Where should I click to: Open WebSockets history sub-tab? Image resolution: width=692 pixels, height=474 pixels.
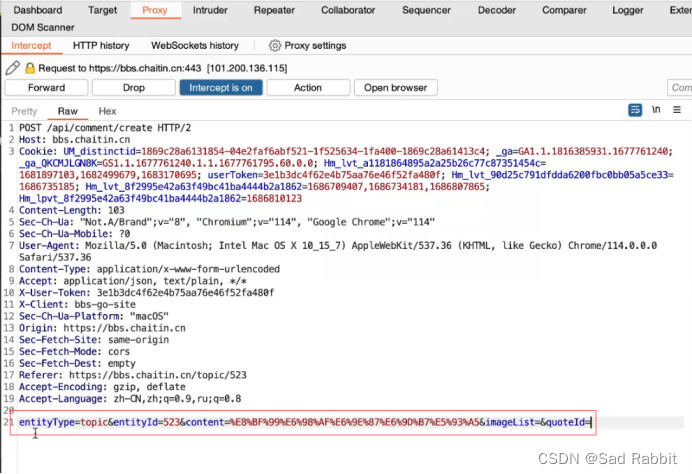pos(195,45)
